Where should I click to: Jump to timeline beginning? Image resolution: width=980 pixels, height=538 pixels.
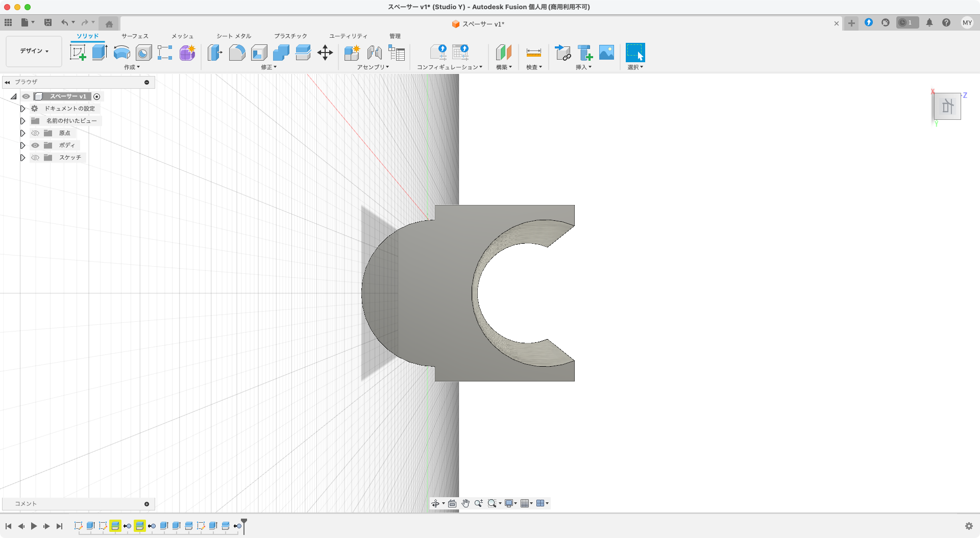9,526
